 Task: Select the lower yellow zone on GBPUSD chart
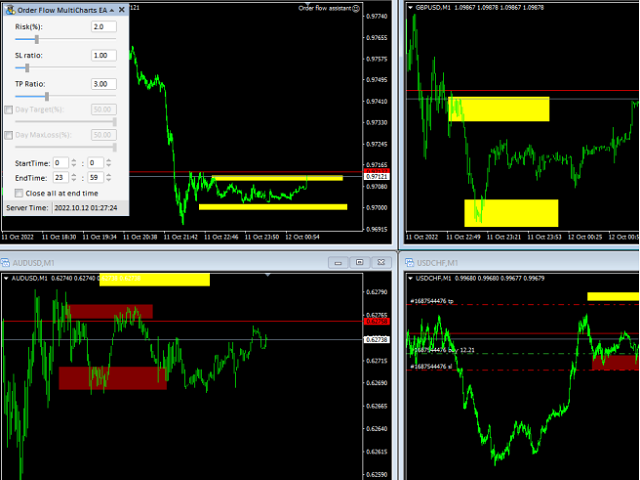[x=511, y=213]
